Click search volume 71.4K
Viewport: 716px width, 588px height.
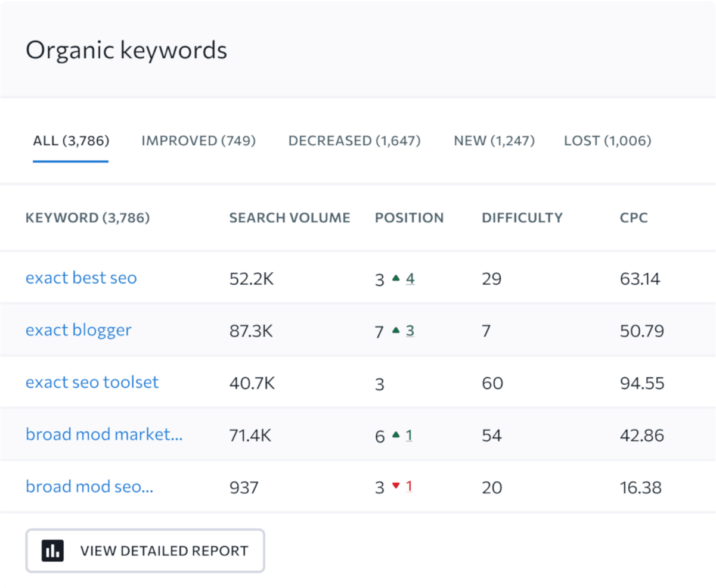click(x=250, y=435)
